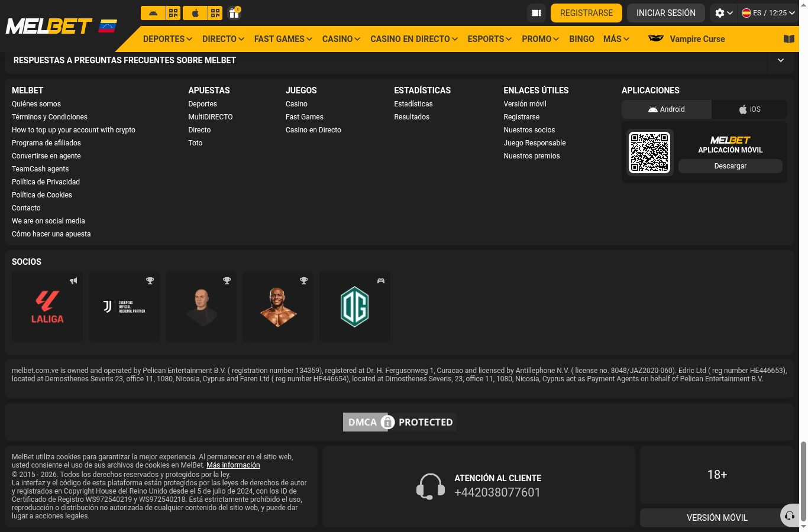Click the customer service phone number +442038077601
Viewport: 808px width, 532px height.
[x=497, y=492]
